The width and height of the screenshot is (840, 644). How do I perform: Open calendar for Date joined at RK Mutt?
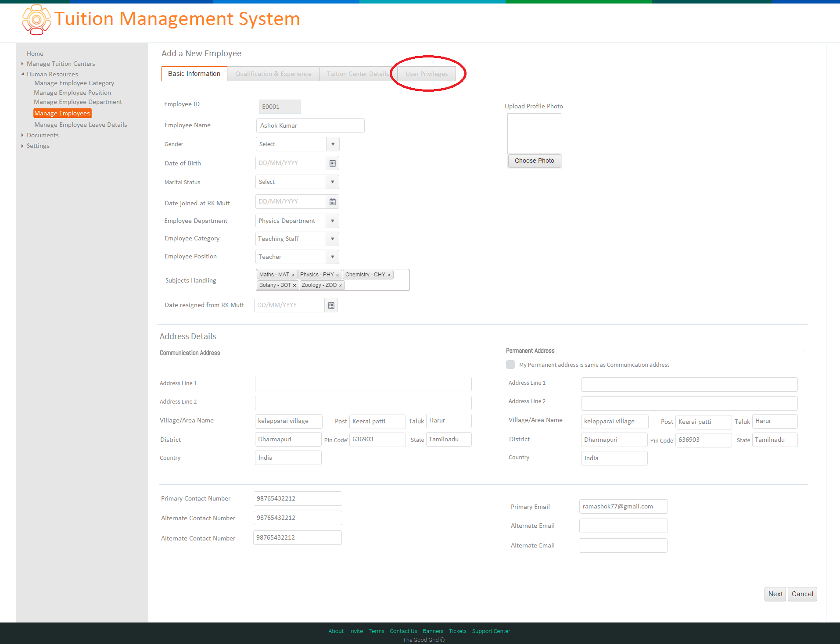click(x=333, y=202)
